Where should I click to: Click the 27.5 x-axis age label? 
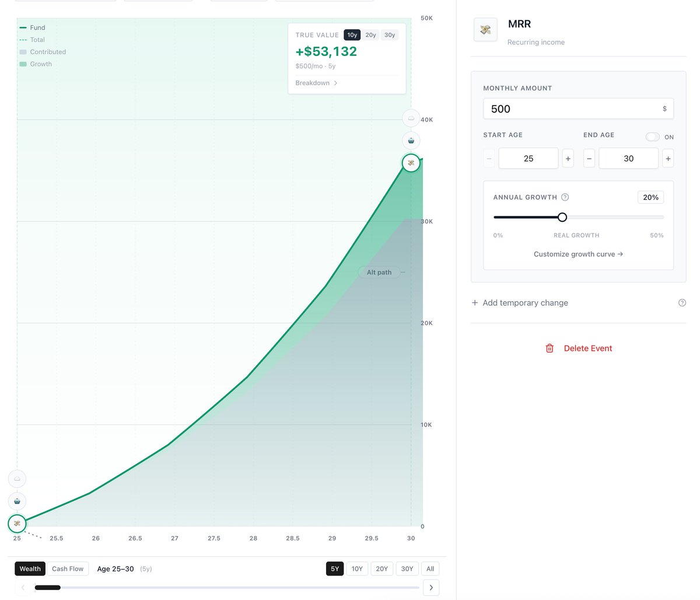click(214, 538)
